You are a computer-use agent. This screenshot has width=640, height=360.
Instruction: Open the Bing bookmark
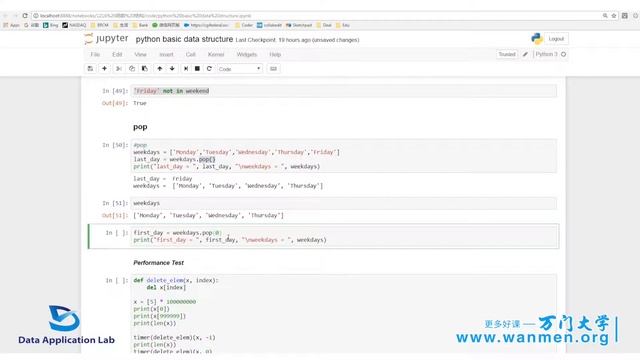[x=51, y=25]
